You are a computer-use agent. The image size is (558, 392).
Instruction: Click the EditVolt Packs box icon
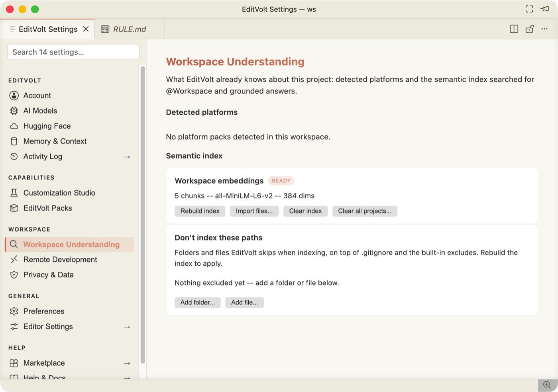(14, 208)
